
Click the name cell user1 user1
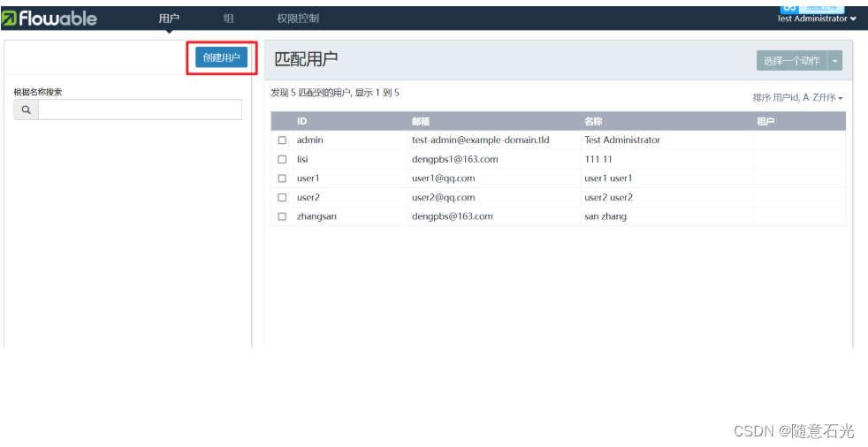[x=608, y=178]
